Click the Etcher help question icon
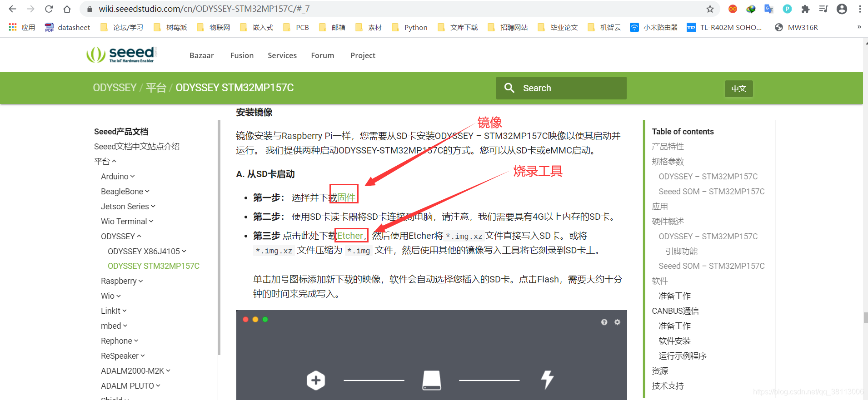 click(x=604, y=322)
